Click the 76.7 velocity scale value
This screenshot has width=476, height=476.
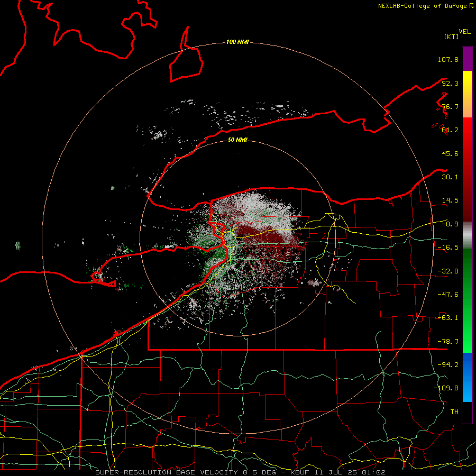coord(450,106)
